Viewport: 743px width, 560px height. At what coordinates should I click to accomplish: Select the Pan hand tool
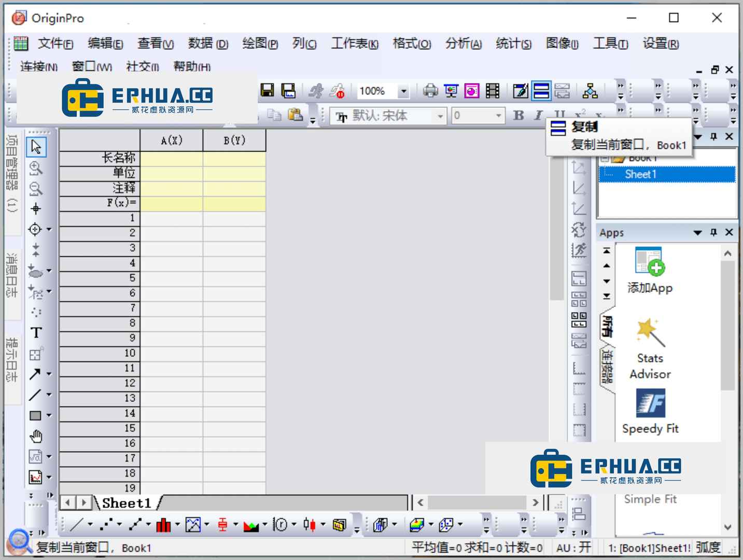[x=36, y=436]
